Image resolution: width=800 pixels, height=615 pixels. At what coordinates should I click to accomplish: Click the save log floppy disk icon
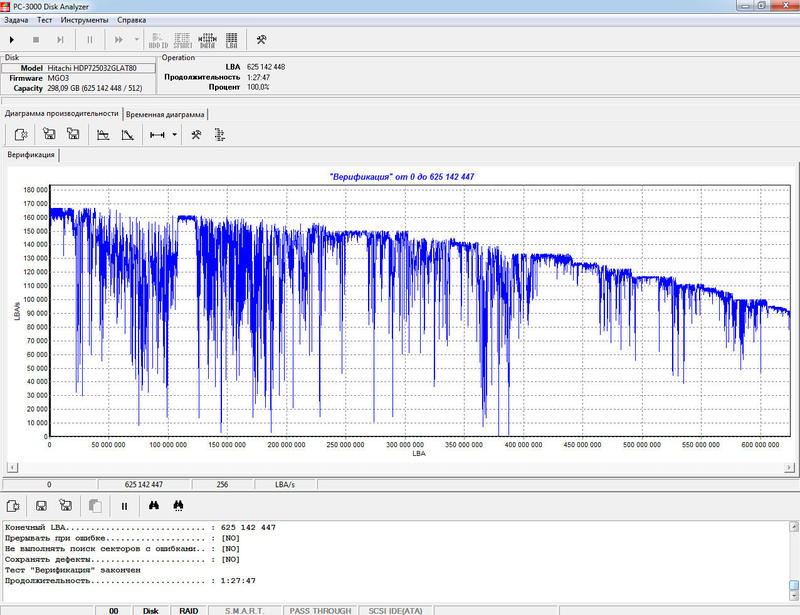(41, 506)
